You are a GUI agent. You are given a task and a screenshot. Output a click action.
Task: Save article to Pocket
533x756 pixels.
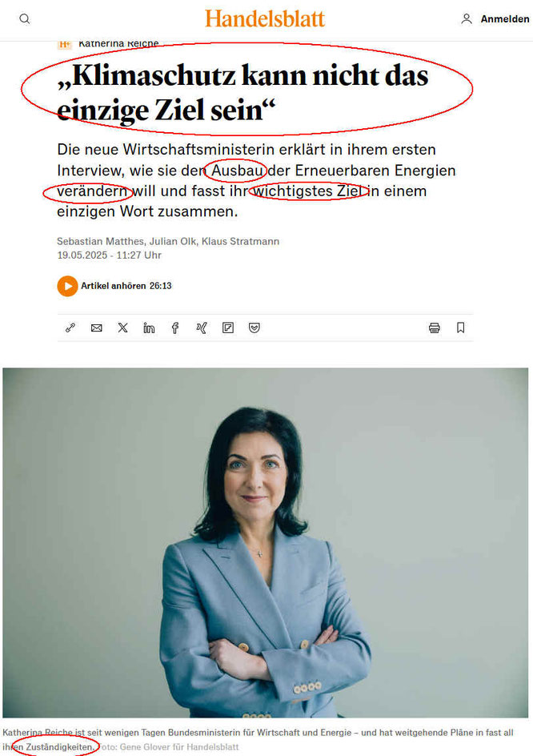[254, 328]
